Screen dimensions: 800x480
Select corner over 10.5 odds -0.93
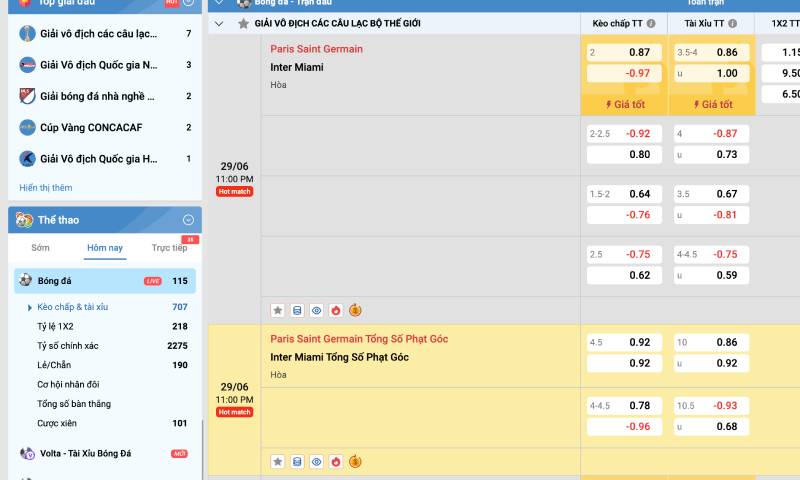pyautogui.click(x=712, y=406)
